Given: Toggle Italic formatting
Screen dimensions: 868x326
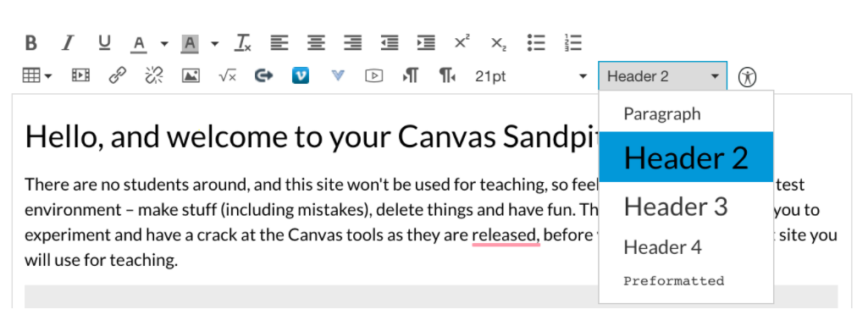Looking at the screenshot, I should point(68,42).
